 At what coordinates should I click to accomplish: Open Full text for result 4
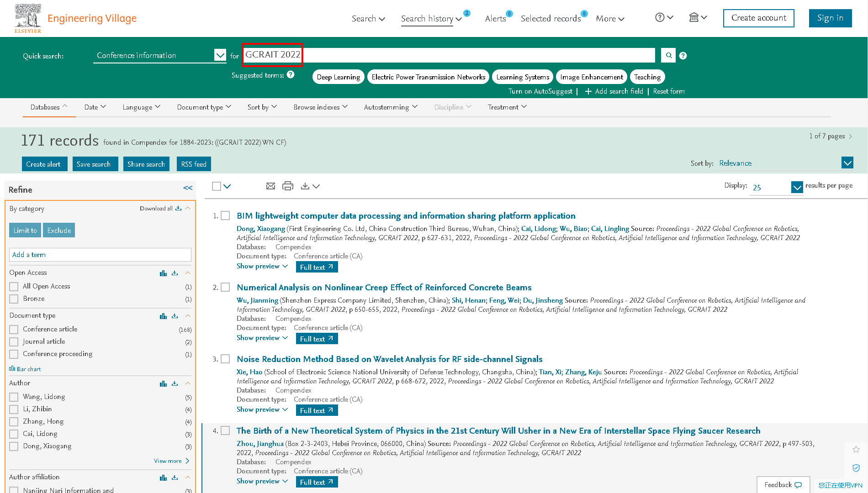pyautogui.click(x=317, y=482)
